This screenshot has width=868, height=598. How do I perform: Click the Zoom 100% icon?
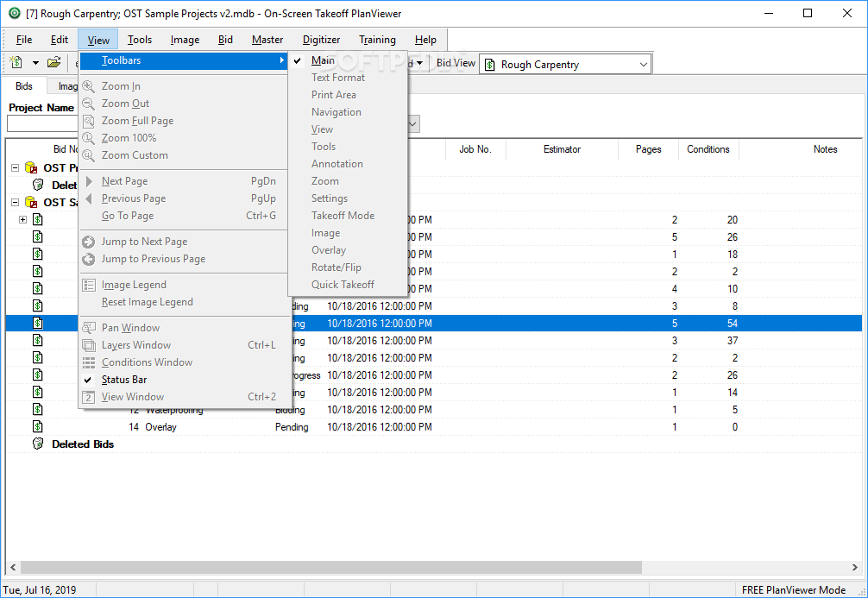pyautogui.click(x=89, y=138)
